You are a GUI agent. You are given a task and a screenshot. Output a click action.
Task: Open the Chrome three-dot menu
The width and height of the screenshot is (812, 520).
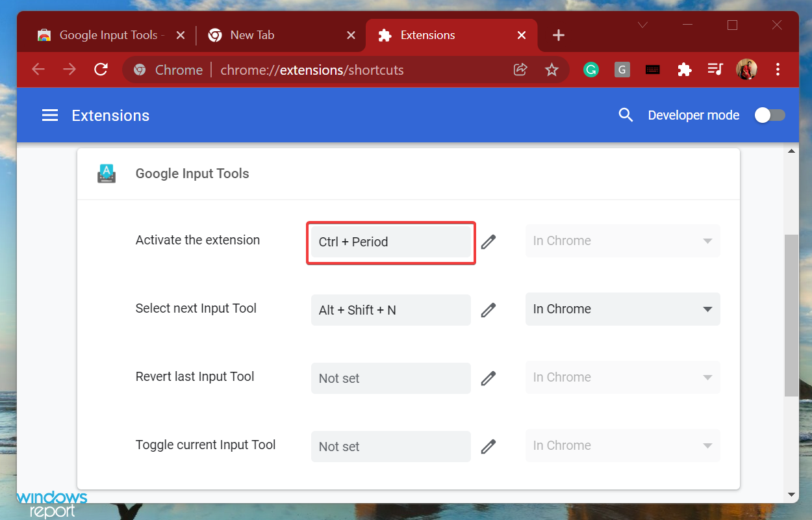pyautogui.click(x=778, y=70)
